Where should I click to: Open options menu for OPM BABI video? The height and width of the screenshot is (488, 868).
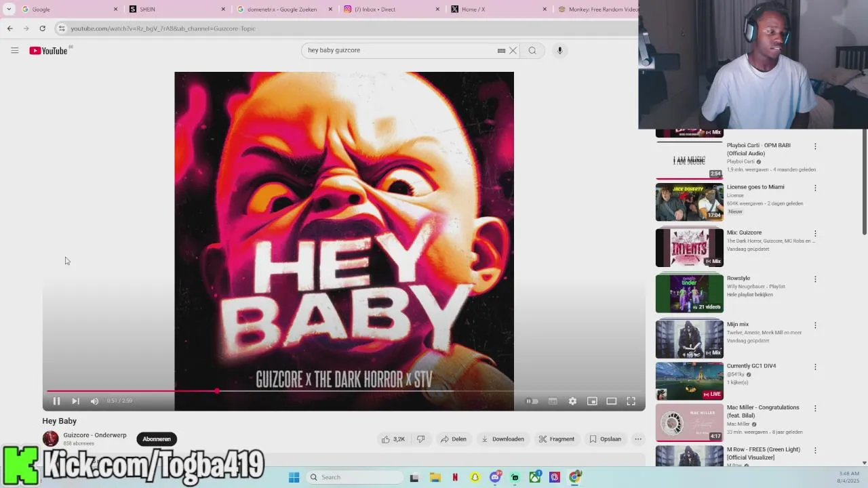815,146
